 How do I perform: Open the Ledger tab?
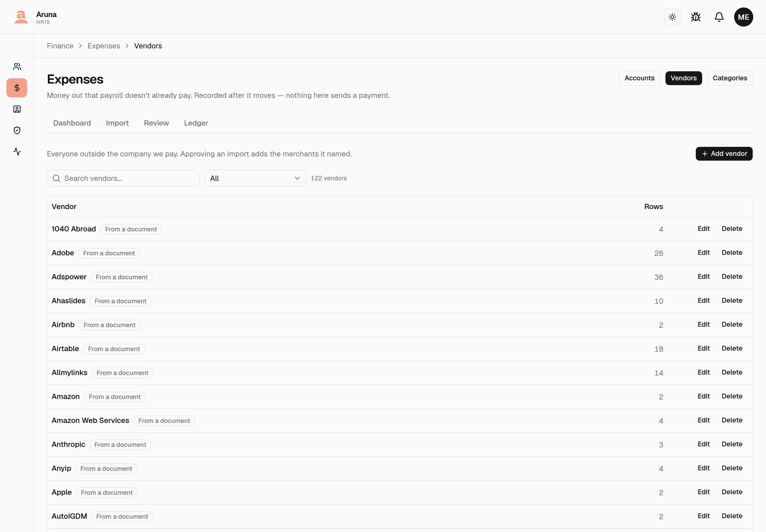196,123
